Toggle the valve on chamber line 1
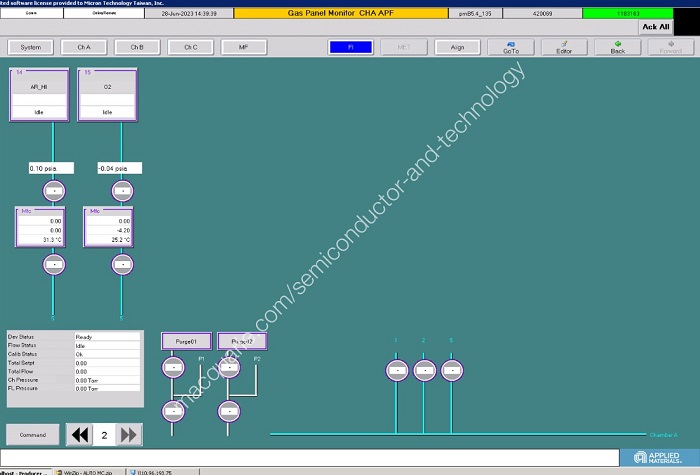 point(396,371)
